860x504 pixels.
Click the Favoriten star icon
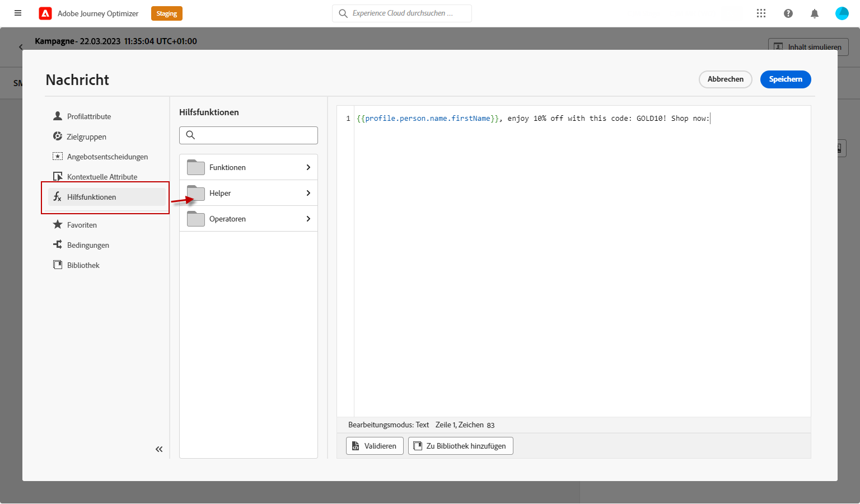58,225
